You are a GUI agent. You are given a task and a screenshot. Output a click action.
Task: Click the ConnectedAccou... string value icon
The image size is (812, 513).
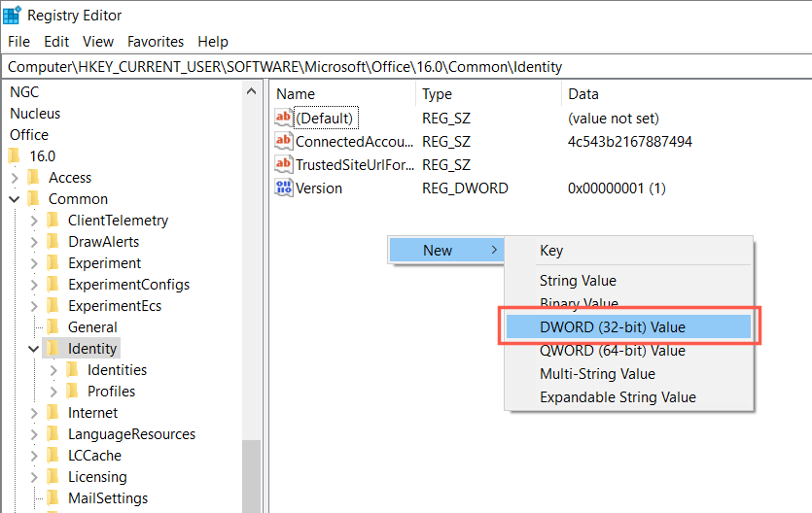(x=283, y=141)
